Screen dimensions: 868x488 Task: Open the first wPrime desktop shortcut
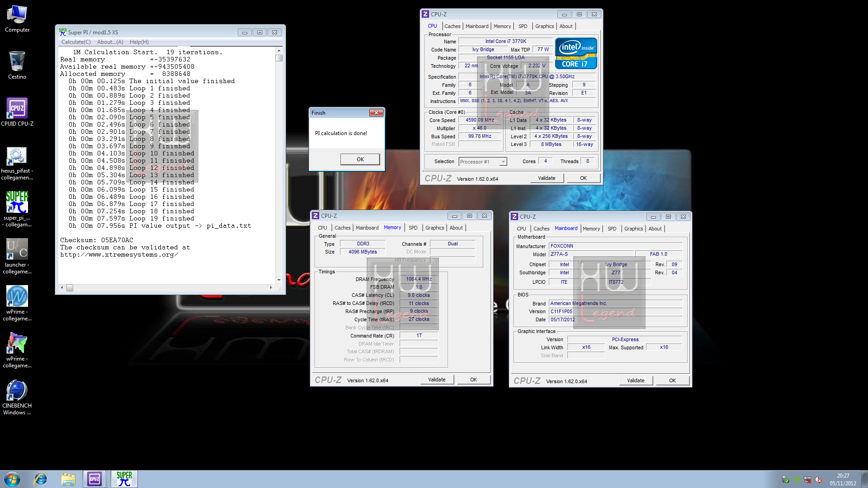coord(17,303)
